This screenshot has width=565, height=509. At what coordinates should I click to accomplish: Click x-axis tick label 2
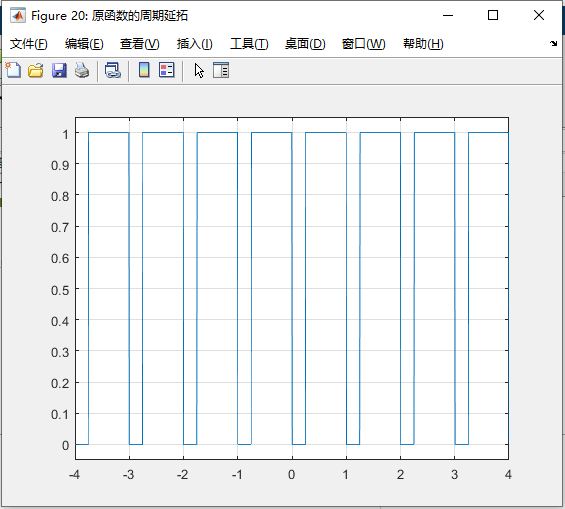400,475
